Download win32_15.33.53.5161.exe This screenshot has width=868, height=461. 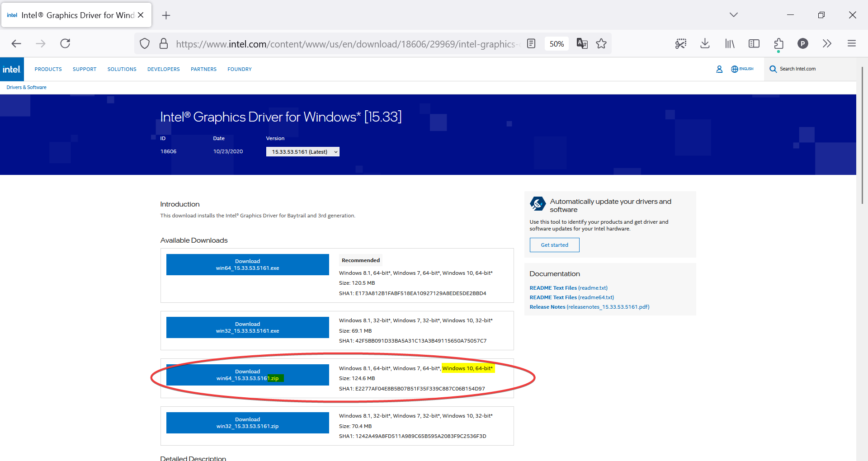click(248, 327)
